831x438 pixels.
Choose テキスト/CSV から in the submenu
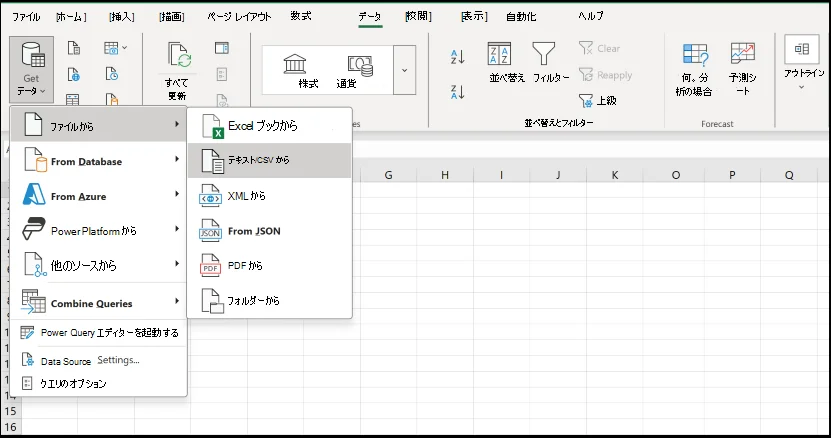pos(270,160)
